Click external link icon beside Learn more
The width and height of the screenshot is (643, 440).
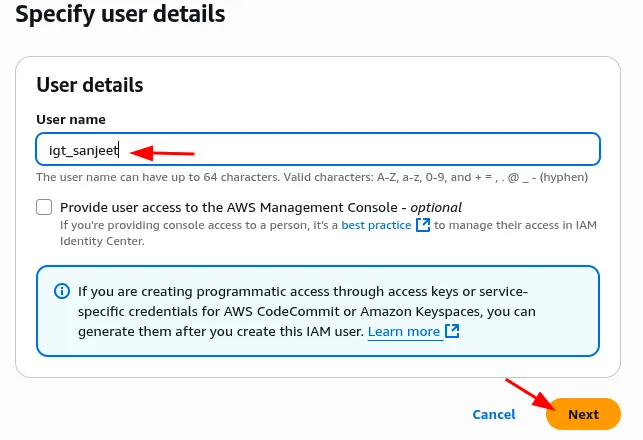[452, 331]
